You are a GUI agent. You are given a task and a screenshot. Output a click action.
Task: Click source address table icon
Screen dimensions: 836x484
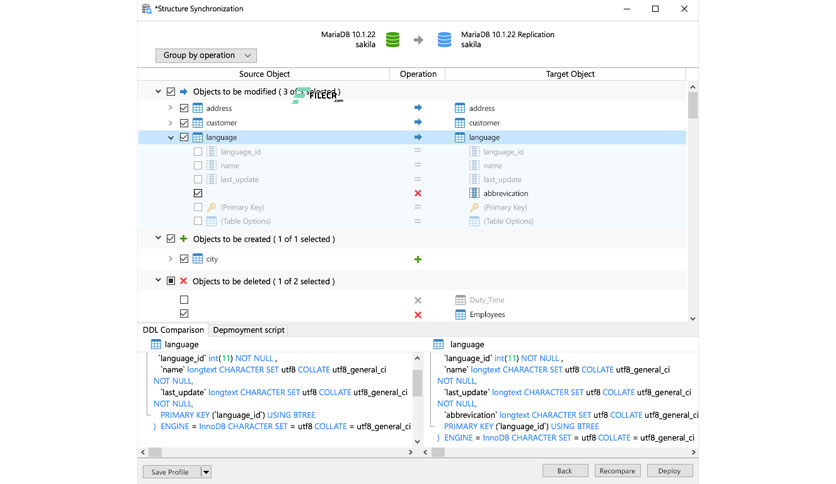[x=197, y=108]
